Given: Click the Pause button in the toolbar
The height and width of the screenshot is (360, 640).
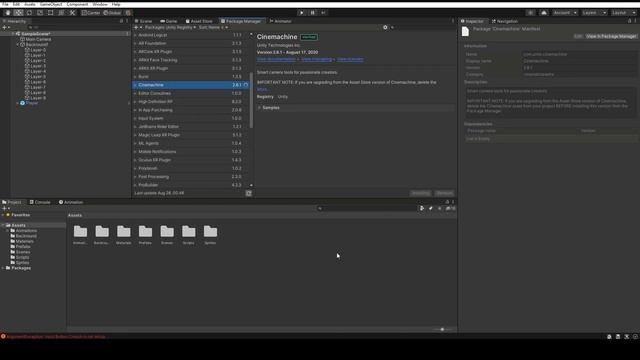Looking at the screenshot, I should [313, 13].
